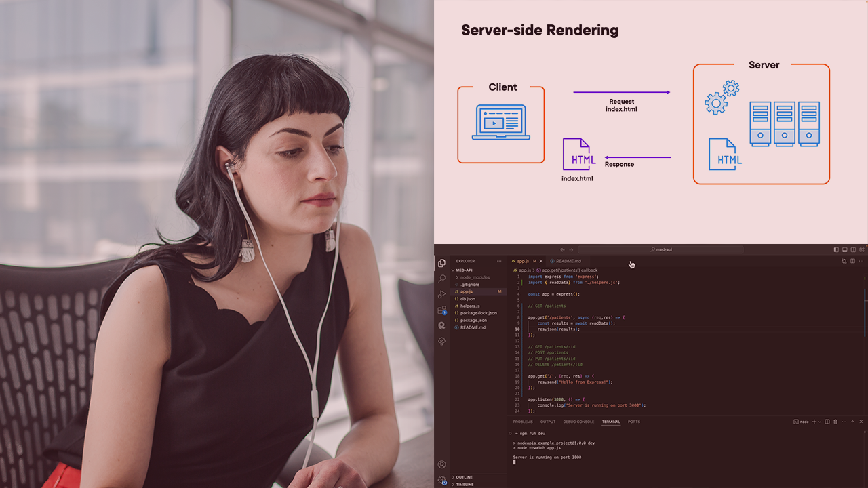868x488 pixels.
Task: Open helpers.js from the file explorer
Action: point(469,306)
